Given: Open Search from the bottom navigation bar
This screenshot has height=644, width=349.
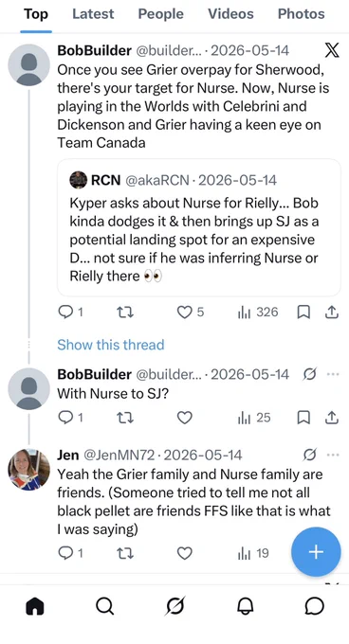Looking at the screenshot, I should (x=105, y=606).
